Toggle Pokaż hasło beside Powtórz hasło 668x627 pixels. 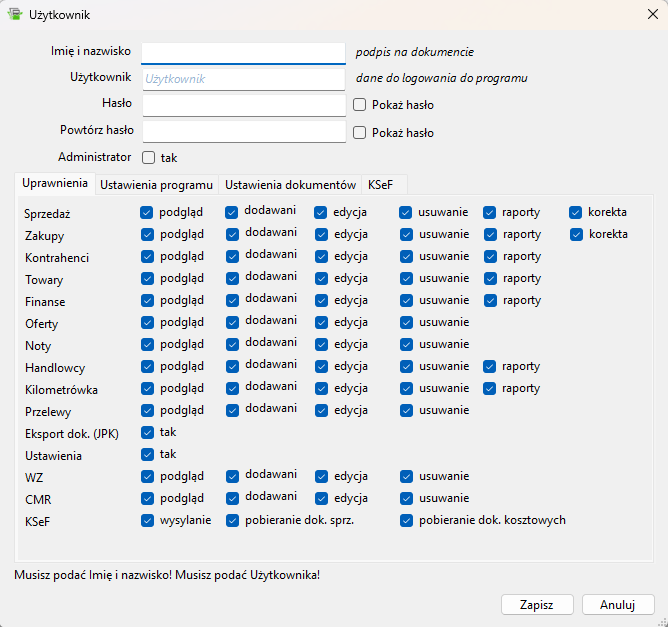(x=360, y=132)
